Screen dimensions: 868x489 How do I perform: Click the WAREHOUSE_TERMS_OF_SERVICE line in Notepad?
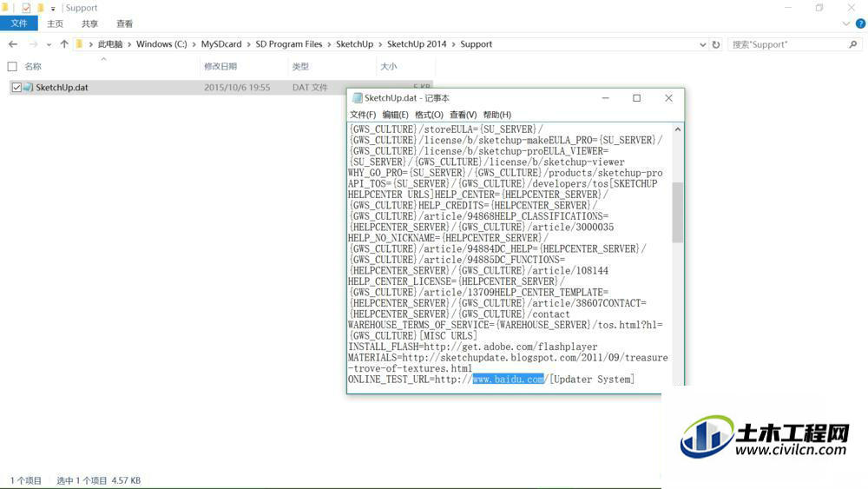pos(505,325)
